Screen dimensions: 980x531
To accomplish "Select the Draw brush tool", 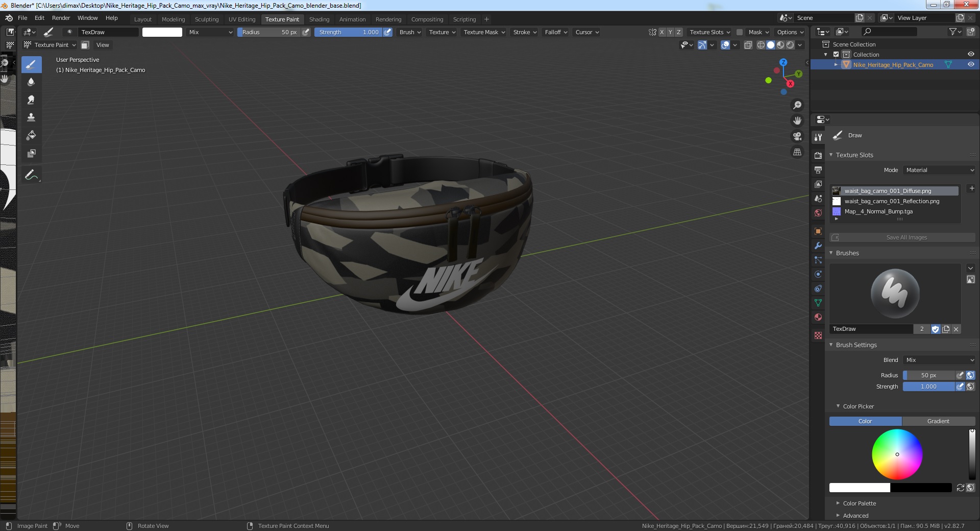I will point(31,64).
